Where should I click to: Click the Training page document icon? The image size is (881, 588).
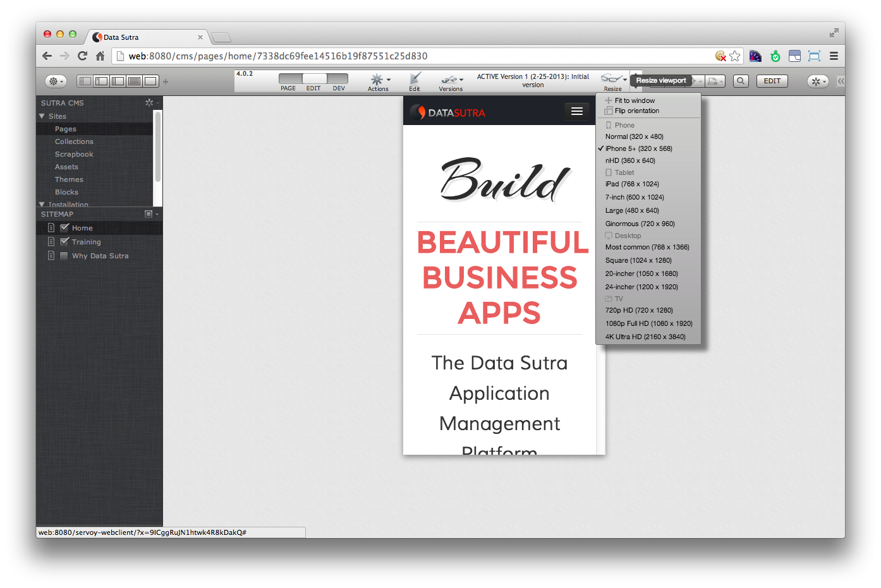(51, 241)
